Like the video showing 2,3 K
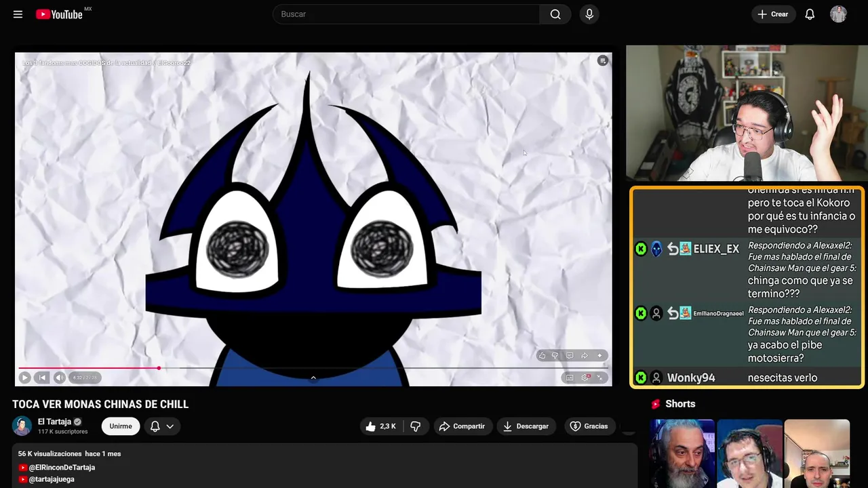 point(380,426)
